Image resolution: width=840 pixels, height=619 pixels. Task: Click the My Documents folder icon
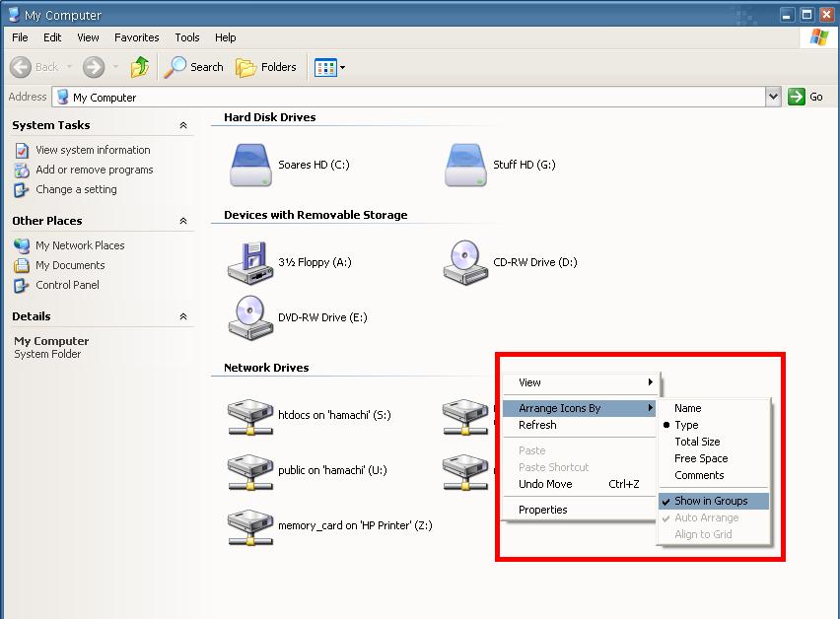point(22,265)
